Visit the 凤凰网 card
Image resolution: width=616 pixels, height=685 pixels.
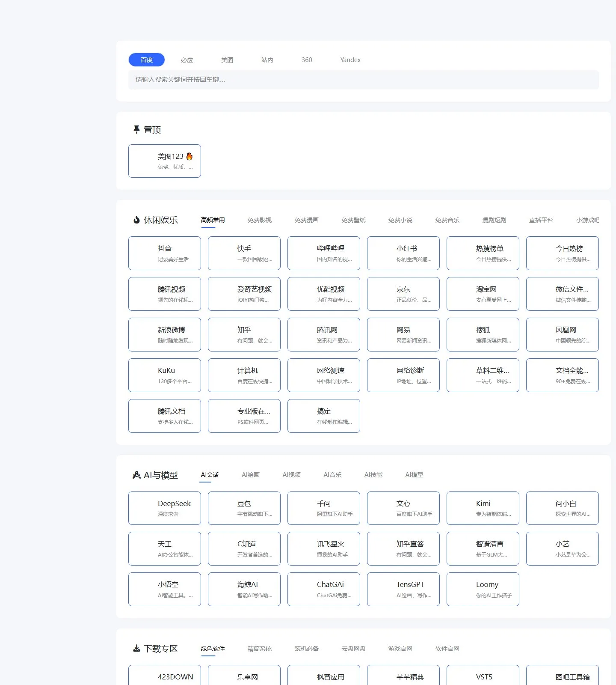[563, 334]
